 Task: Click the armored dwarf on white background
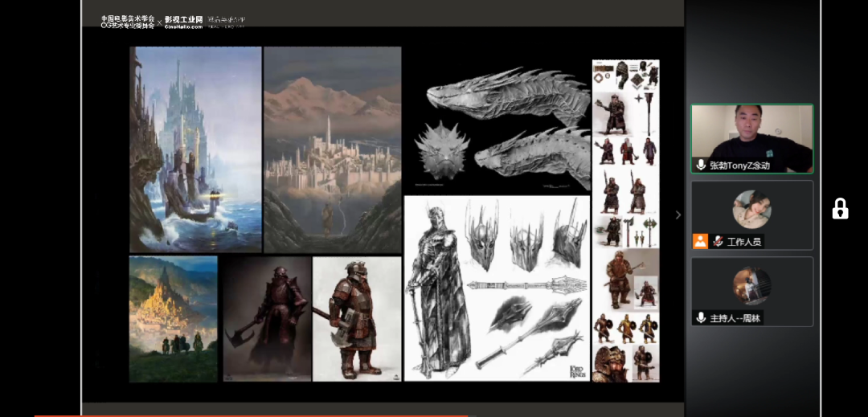pyautogui.click(x=357, y=318)
